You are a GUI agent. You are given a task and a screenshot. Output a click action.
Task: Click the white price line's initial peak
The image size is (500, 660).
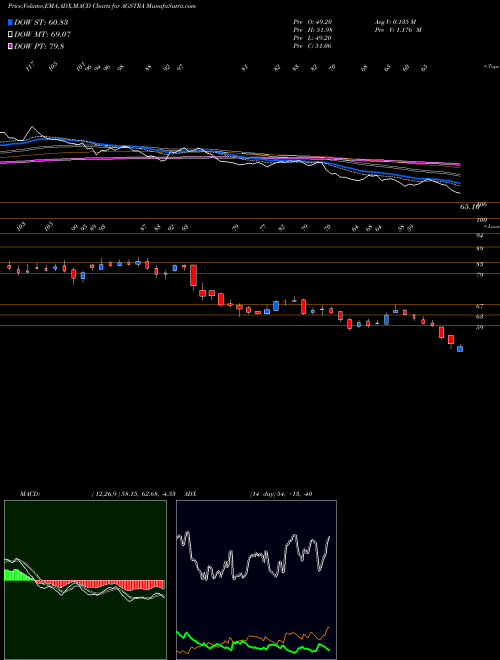coord(32,127)
